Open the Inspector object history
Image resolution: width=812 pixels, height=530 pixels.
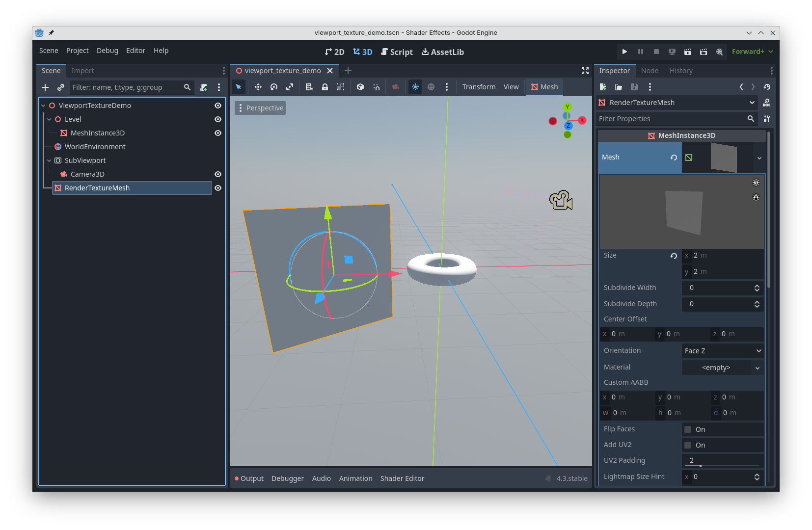tap(767, 87)
